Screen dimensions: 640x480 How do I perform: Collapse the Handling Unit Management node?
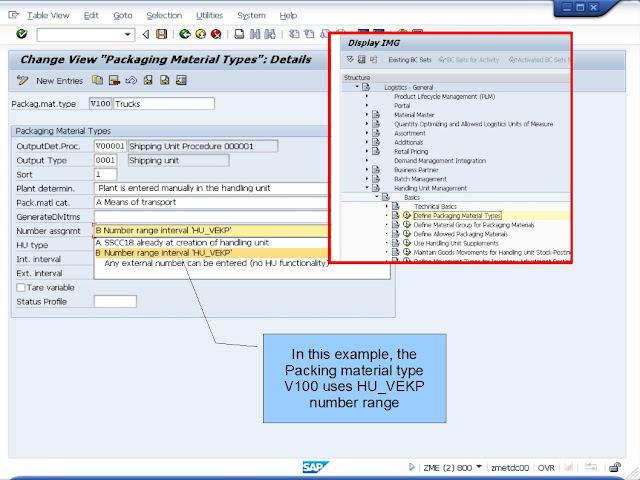pyautogui.click(x=367, y=188)
